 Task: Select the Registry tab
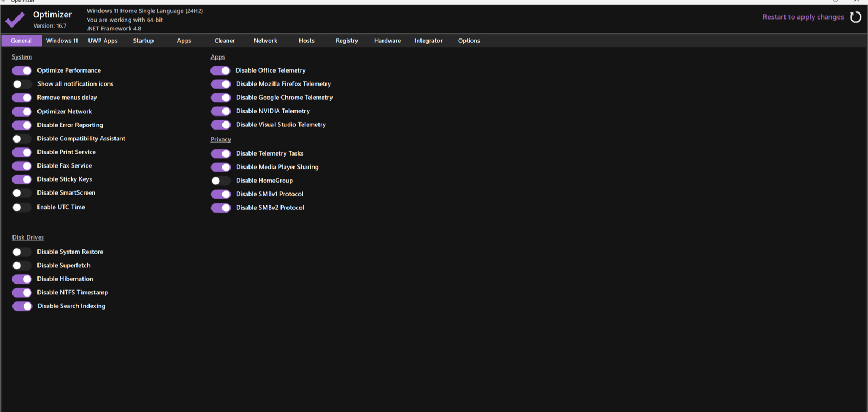pyautogui.click(x=347, y=41)
